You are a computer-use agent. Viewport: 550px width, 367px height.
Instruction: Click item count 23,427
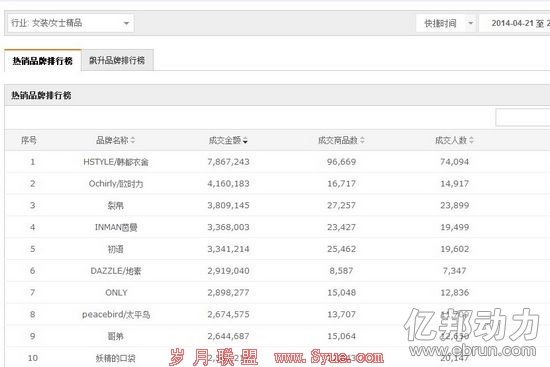(342, 227)
